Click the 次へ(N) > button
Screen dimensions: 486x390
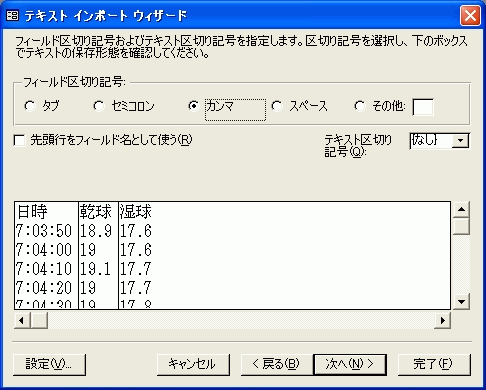350,364
